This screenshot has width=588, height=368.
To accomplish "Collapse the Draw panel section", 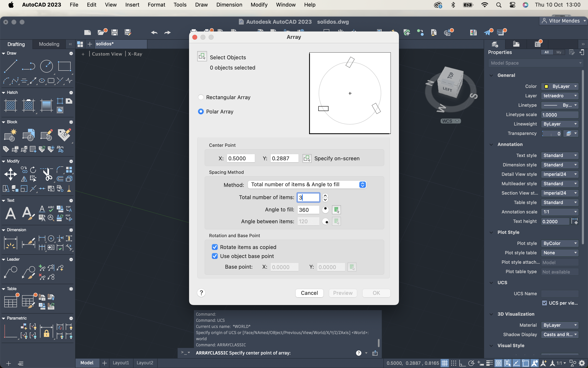I will (x=3, y=53).
